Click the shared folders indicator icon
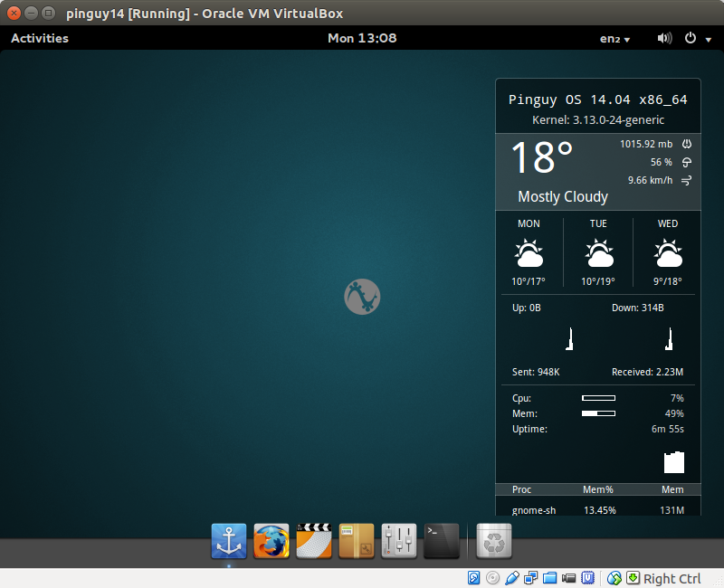This screenshot has height=588, width=724. [x=550, y=578]
